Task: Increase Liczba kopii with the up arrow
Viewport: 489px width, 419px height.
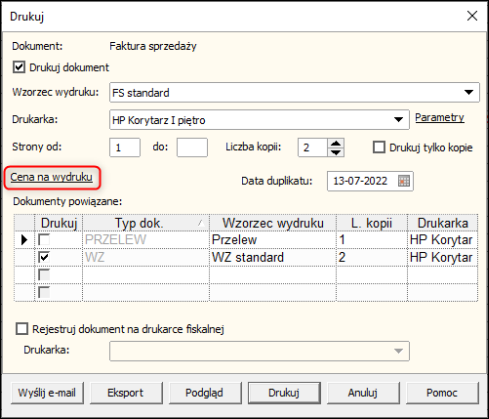Action: (x=336, y=144)
